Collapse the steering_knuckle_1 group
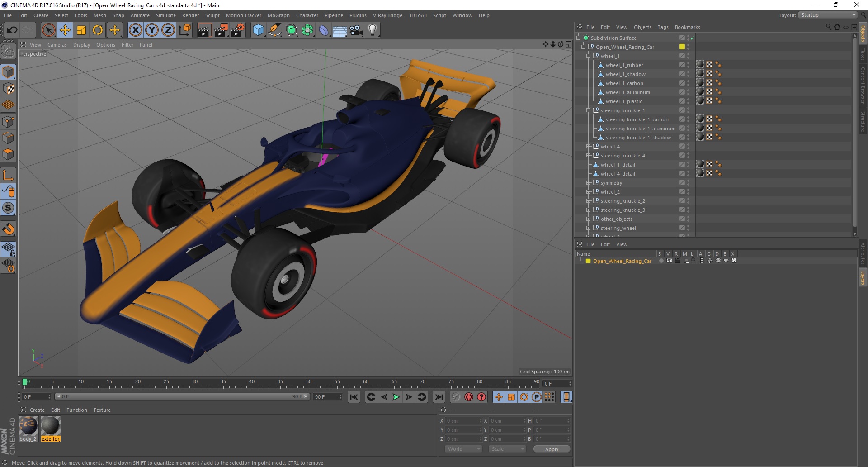The image size is (868, 467). tap(589, 110)
